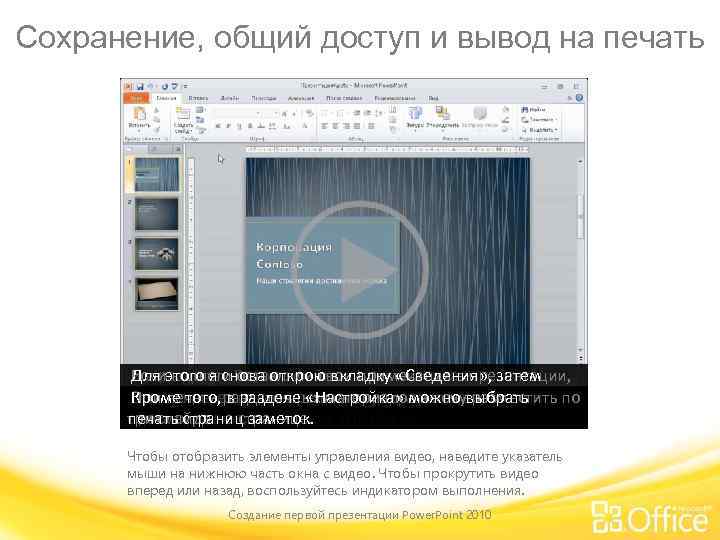Click the Center paragraph alignment icon
The width and height of the screenshot is (720, 540).
click(335, 126)
